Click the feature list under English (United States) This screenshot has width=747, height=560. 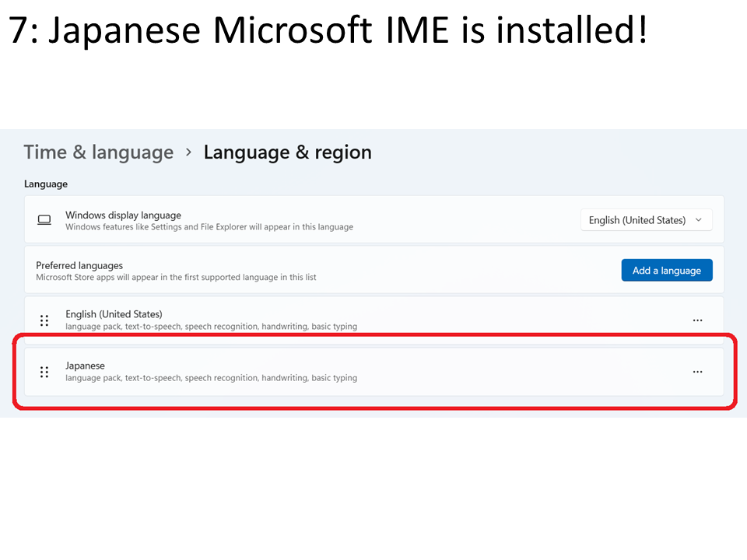click(211, 326)
